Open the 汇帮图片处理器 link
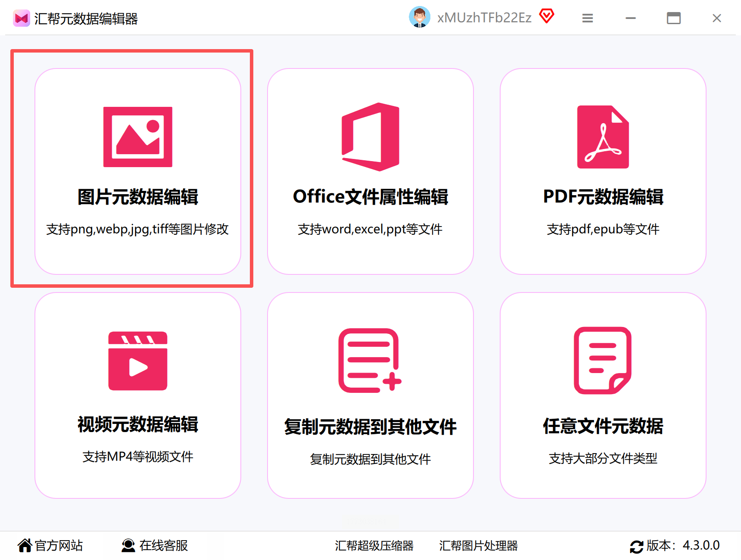The height and width of the screenshot is (560, 741). point(478,546)
